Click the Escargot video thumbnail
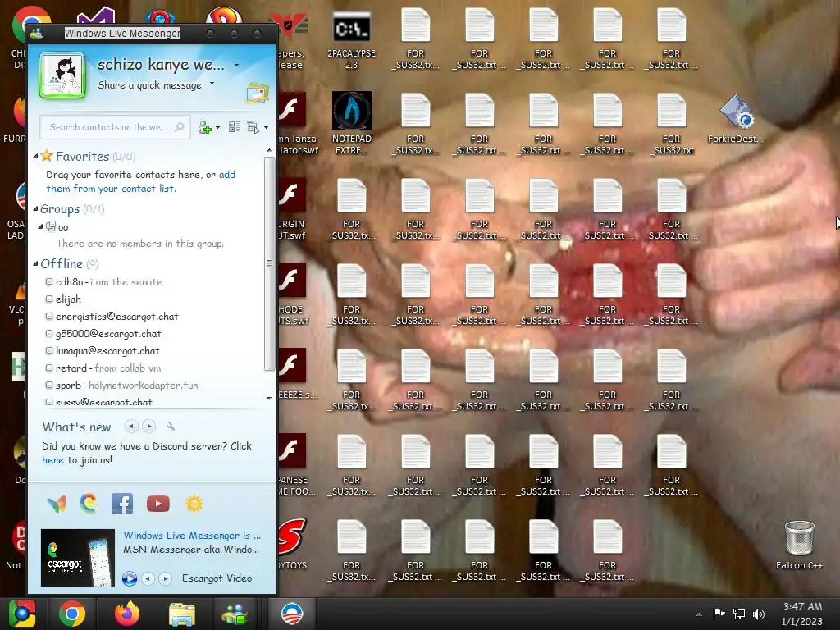The image size is (840, 630). [78, 558]
